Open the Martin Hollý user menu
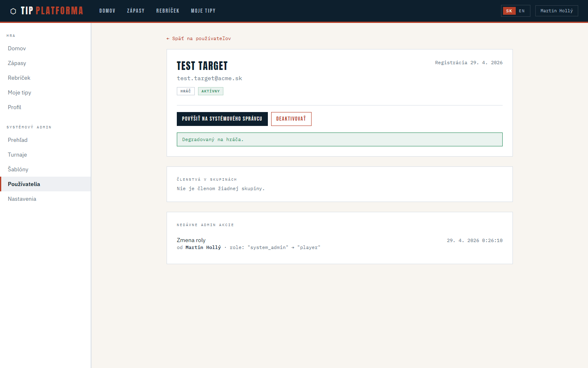The image size is (588, 368). click(556, 11)
